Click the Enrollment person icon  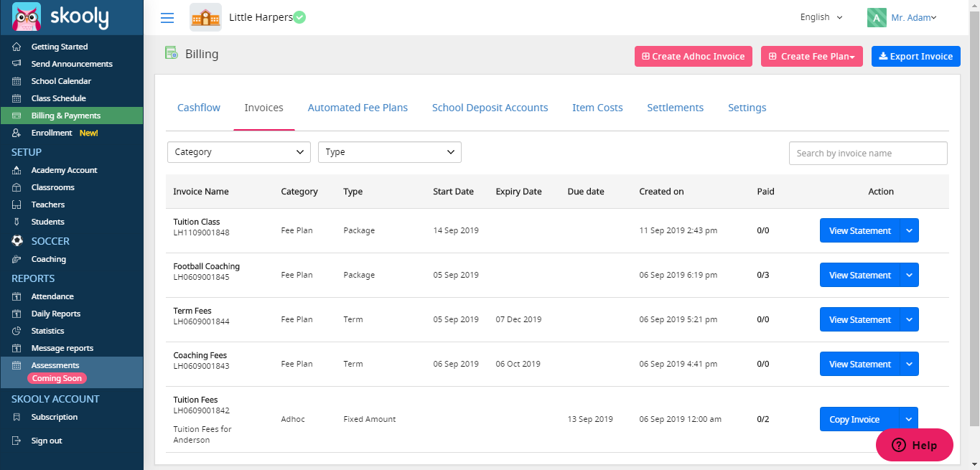pyautogui.click(x=17, y=133)
